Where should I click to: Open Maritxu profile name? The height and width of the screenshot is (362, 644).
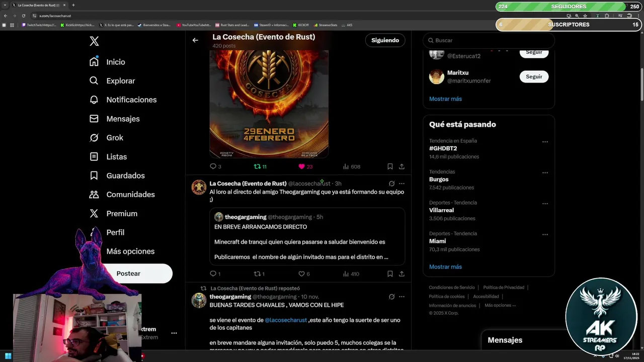tap(458, 73)
